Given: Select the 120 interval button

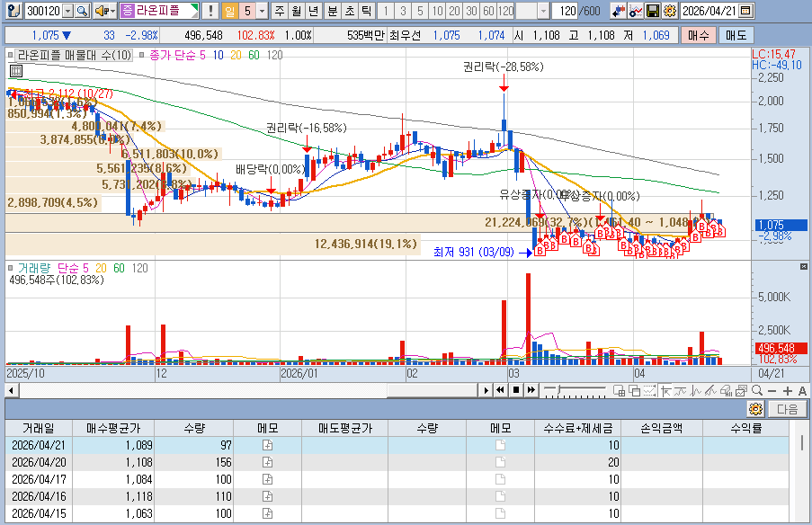Looking at the screenshot, I should [x=506, y=11].
